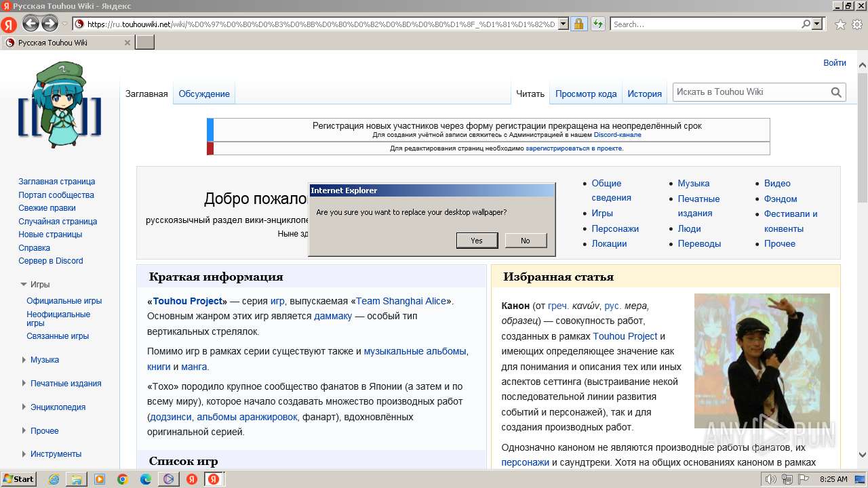868x488 pixels.
Task: Decline wallpaper replacement with No
Action: click(526, 241)
